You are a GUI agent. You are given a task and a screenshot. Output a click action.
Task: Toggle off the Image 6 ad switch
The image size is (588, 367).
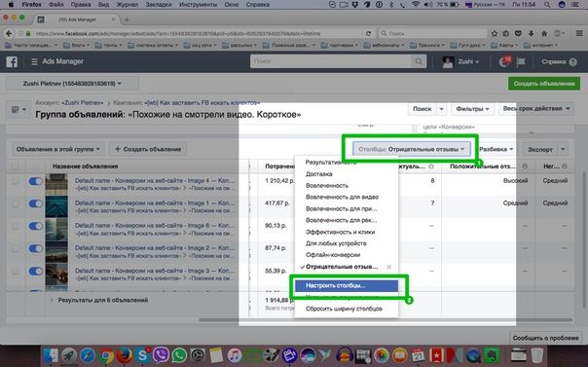click(x=36, y=226)
